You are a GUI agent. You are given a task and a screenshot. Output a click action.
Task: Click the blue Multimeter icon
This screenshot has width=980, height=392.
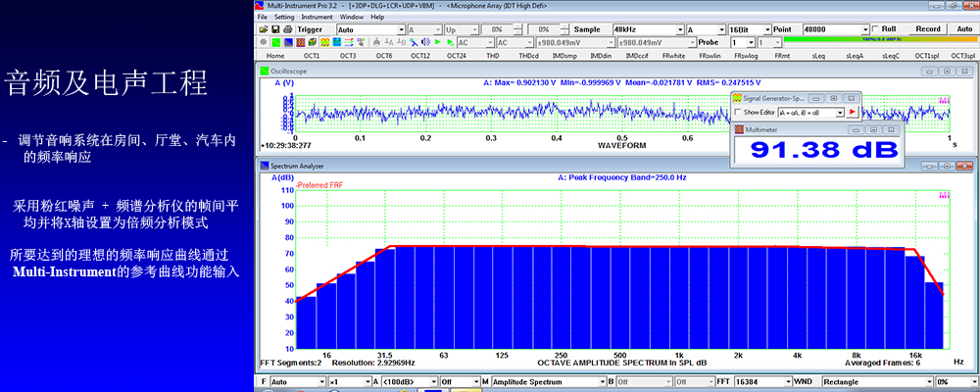pyautogui.click(x=337, y=42)
